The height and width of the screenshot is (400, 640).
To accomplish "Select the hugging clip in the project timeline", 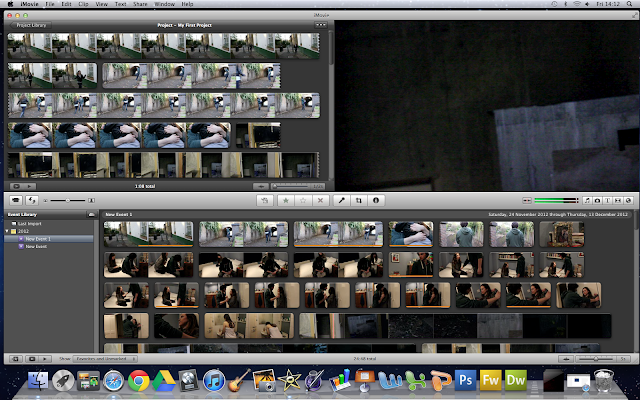I will click(x=119, y=136).
